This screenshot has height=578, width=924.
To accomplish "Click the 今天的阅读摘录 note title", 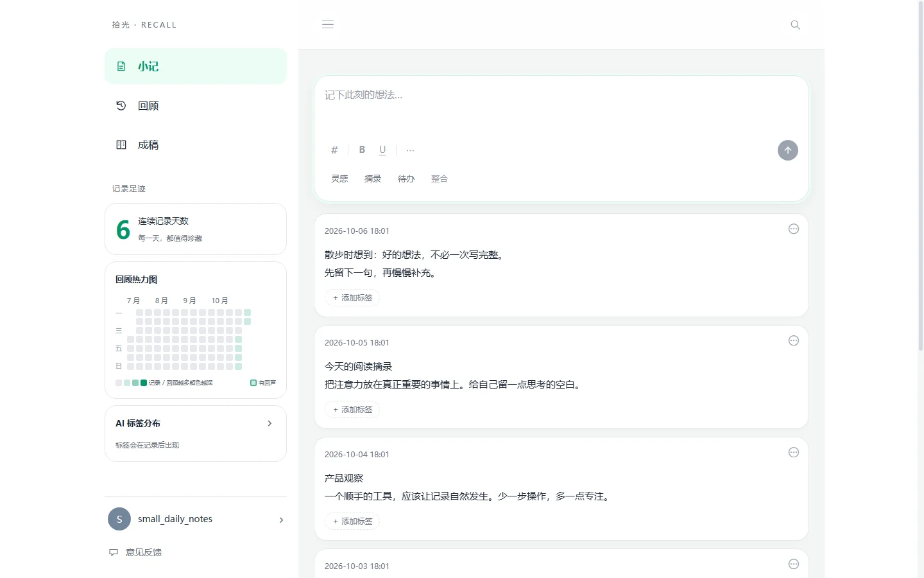I will 358,367.
